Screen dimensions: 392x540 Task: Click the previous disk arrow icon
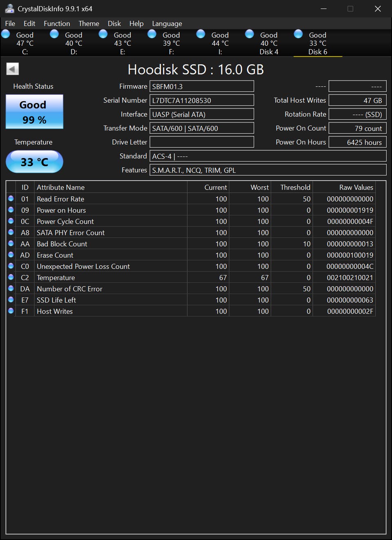(x=13, y=69)
